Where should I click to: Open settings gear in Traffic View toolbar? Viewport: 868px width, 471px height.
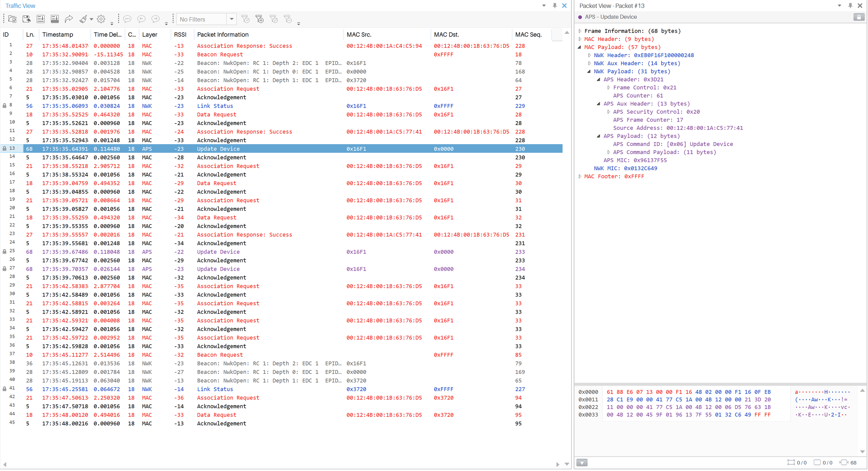(x=101, y=19)
